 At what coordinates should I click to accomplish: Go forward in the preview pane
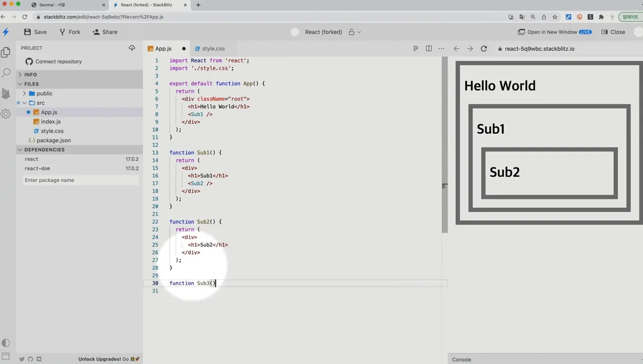point(470,49)
